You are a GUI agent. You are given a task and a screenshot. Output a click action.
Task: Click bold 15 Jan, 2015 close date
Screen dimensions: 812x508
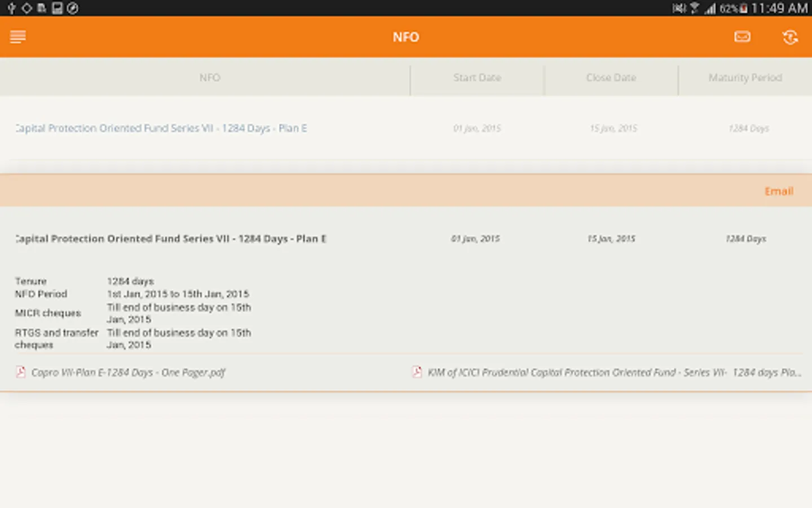(x=611, y=239)
